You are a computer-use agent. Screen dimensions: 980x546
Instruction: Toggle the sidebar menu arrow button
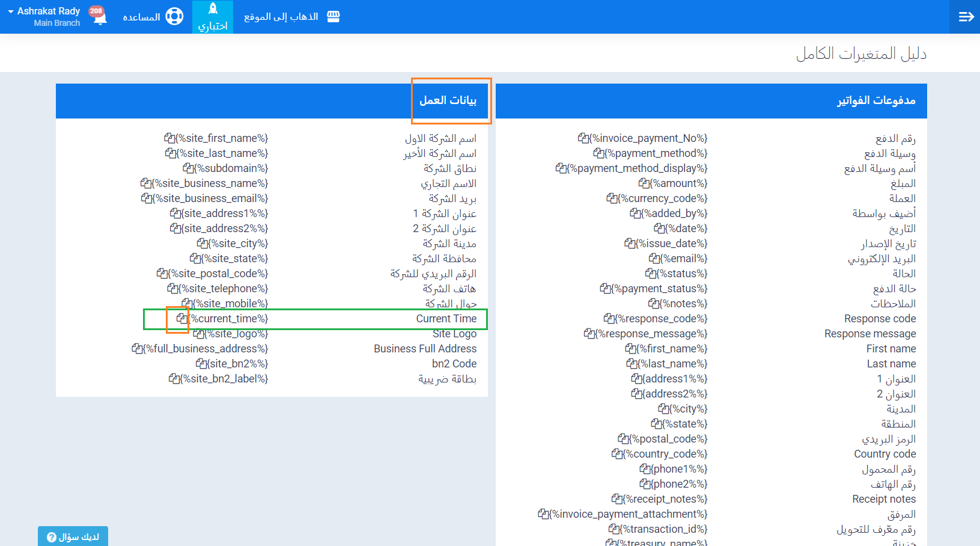(965, 17)
